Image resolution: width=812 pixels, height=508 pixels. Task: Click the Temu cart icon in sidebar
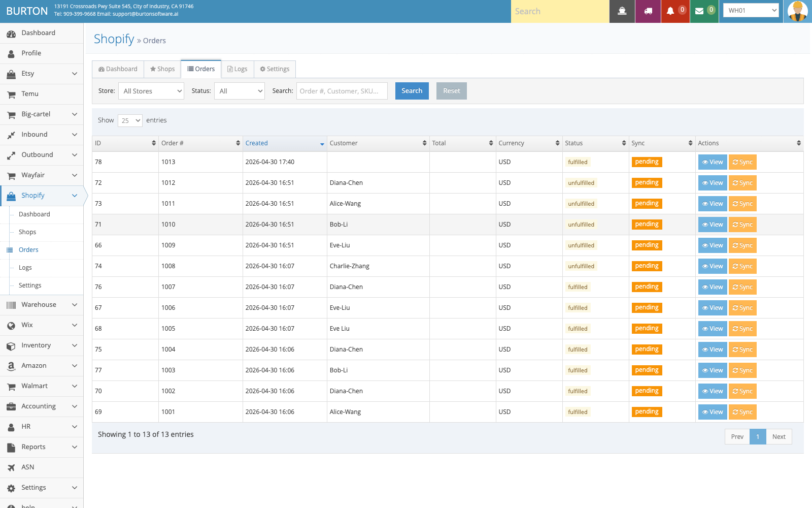[x=11, y=94]
